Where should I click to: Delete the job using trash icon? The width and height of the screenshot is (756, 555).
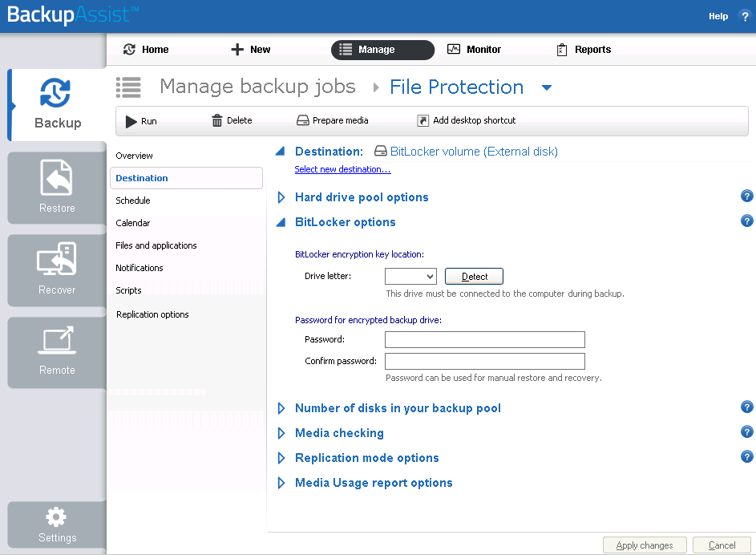click(x=217, y=121)
